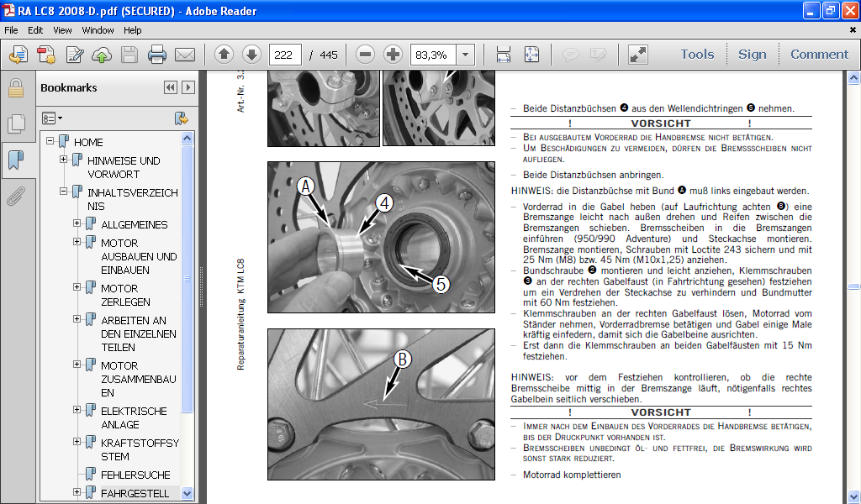
Task: Switch to full screen reading mode icon
Action: tap(638, 55)
